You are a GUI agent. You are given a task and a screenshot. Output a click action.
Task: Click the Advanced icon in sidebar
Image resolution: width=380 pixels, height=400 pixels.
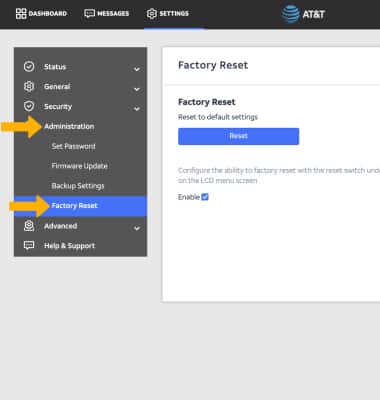(x=29, y=226)
